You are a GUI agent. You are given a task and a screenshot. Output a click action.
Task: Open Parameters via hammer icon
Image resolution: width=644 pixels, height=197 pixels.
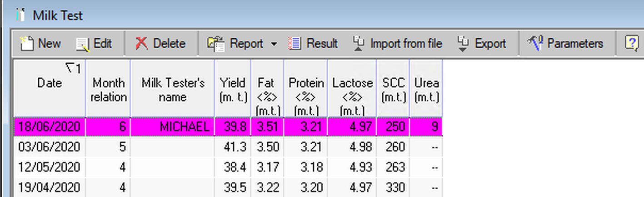(x=535, y=44)
